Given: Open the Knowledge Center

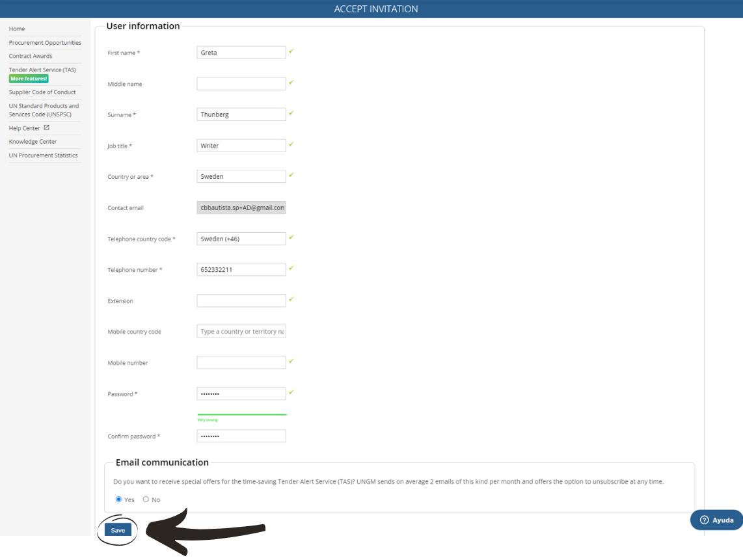Looking at the screenshot, I should pyautogui.click(x=34, y=141).
